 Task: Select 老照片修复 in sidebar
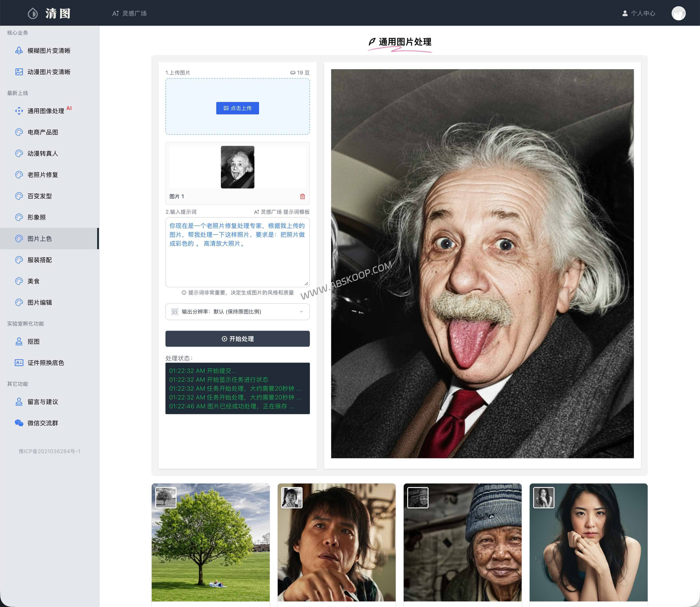(43, 175)
